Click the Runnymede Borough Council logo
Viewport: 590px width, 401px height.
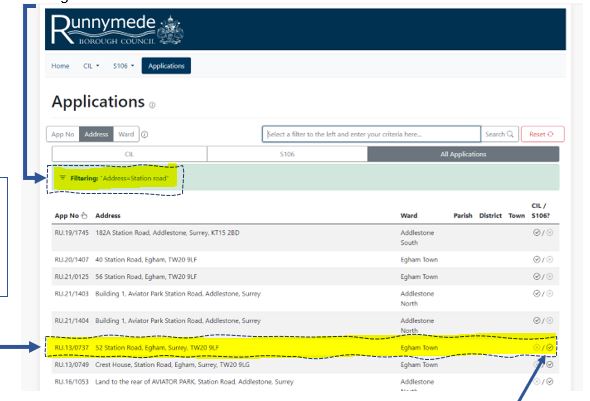117,30
